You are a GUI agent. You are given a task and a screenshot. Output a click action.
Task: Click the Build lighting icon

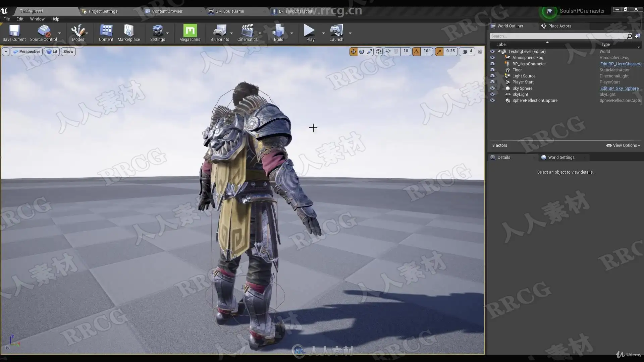278,33
